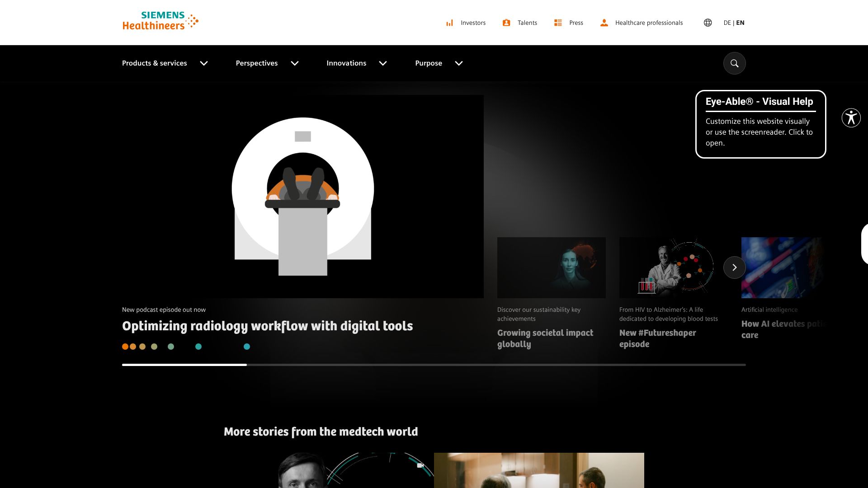Expand the Perspectives menu chevron

(295, 63)
